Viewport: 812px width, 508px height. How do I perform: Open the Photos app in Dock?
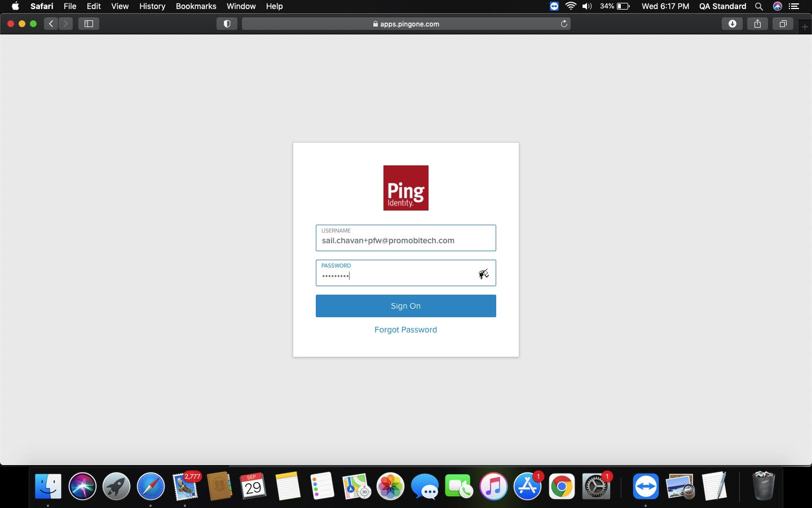point(390,486)
